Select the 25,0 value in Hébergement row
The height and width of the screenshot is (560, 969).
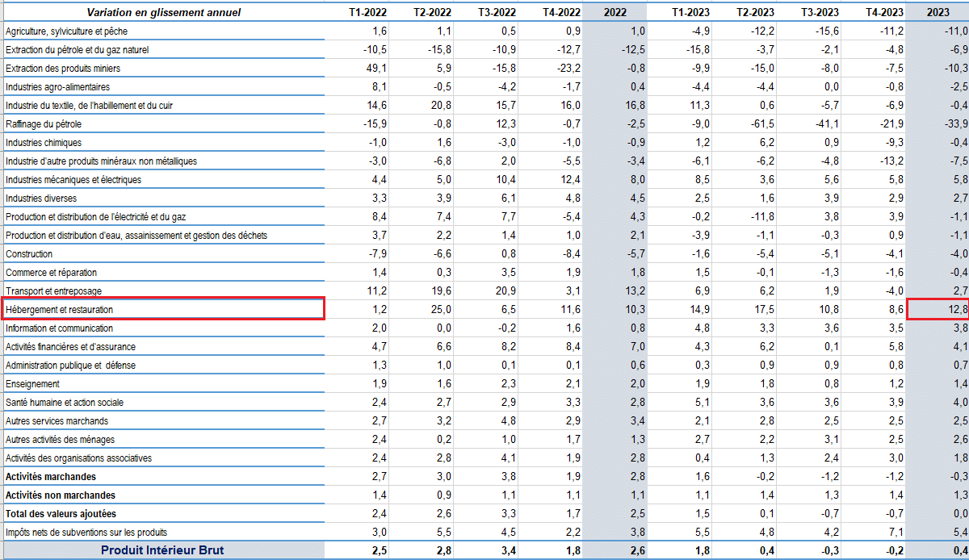pyautogui.click(x=441, y=310)
